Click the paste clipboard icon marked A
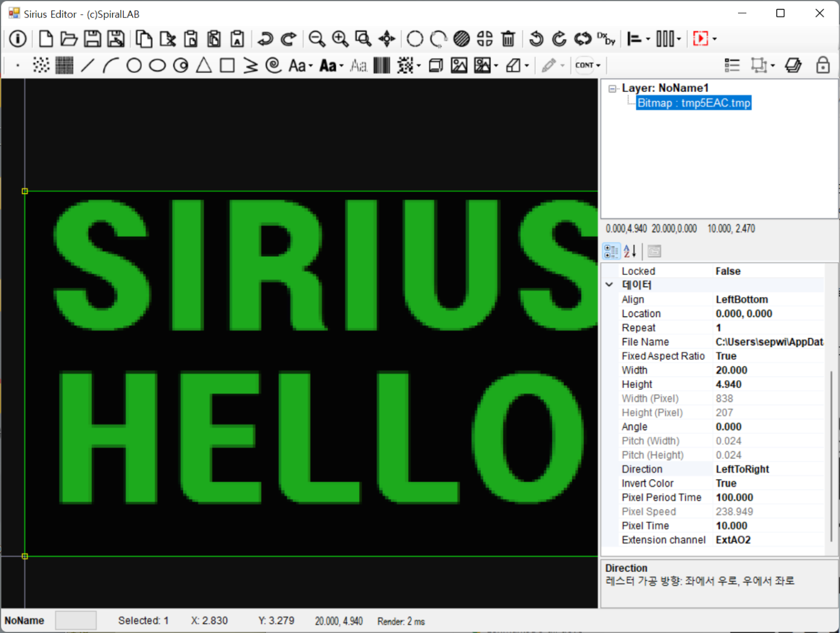This screenshot has width=840, height=633. click(237, 39)
